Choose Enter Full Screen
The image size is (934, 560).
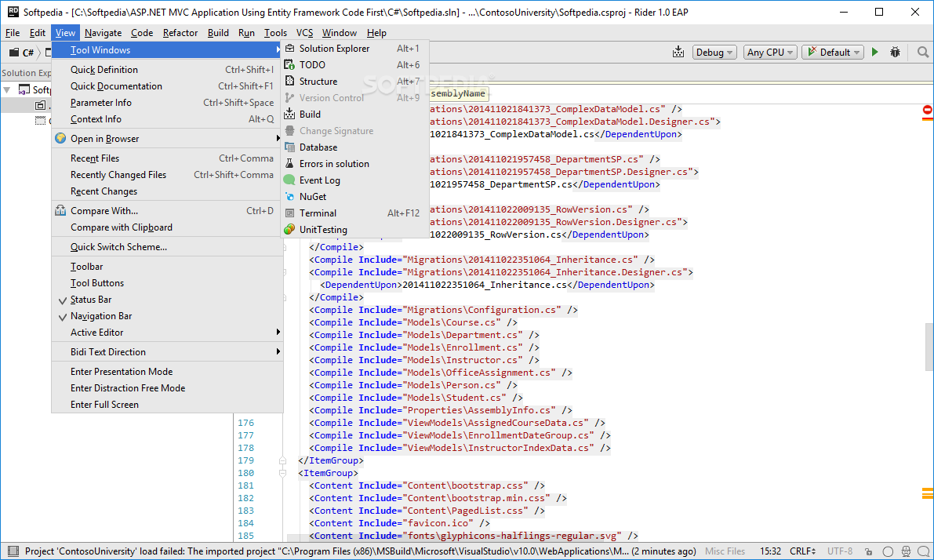point(167,405)
